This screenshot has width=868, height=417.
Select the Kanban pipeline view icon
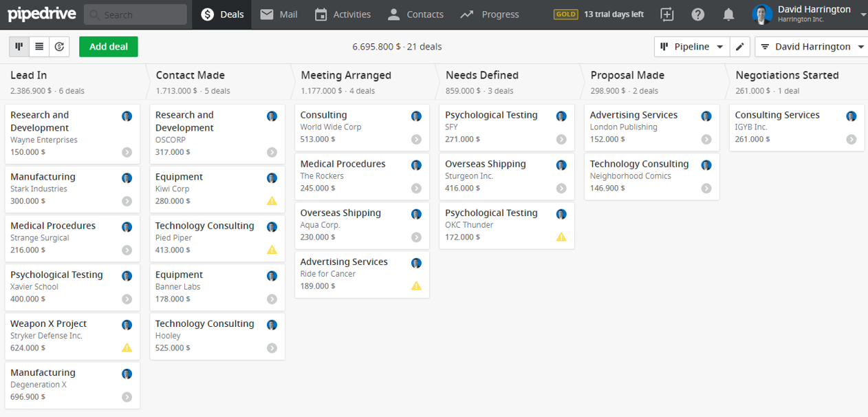pos(19,46)
